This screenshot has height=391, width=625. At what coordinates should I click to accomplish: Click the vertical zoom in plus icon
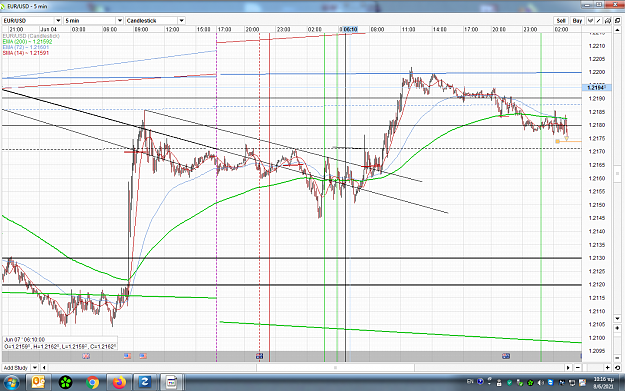(x=617, y=328)
